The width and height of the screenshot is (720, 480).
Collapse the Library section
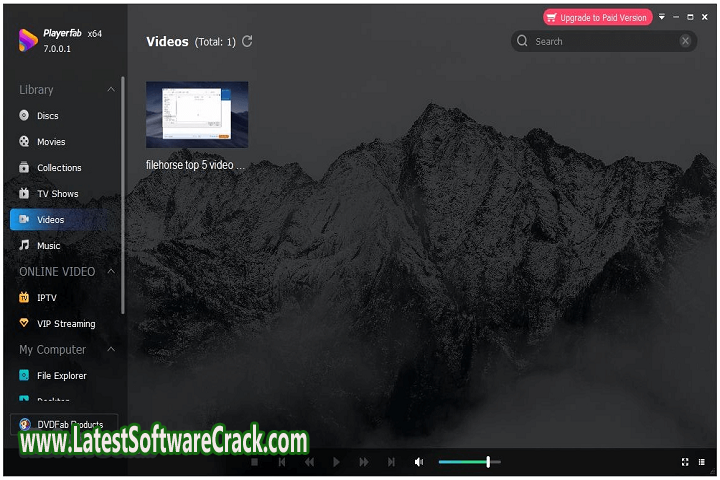111,90
